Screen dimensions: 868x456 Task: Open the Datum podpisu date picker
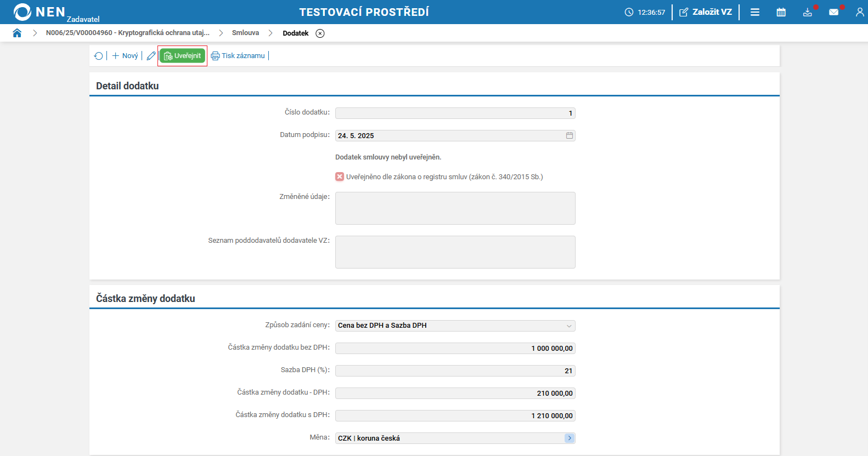[570, 135]
